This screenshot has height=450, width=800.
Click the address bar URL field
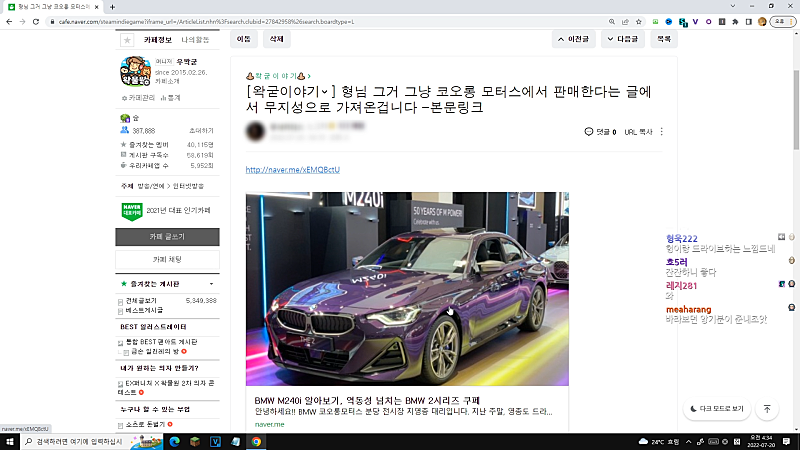pyautogui.click(x=327, y=22)
